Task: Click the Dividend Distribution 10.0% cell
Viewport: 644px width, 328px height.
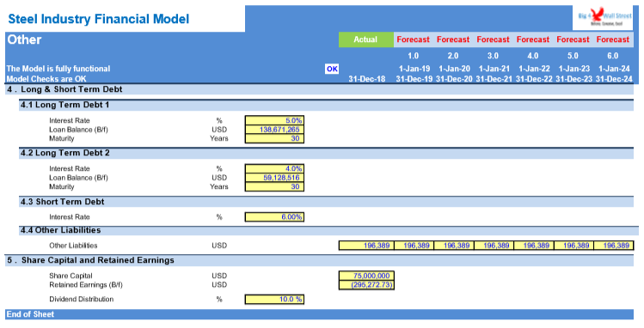Action: click(x=274, y=300)
